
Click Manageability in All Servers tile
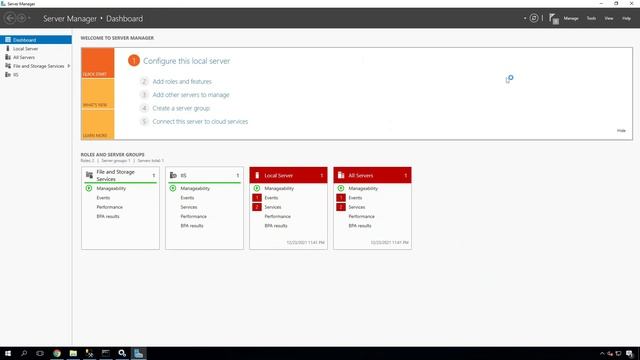[363, 189]
